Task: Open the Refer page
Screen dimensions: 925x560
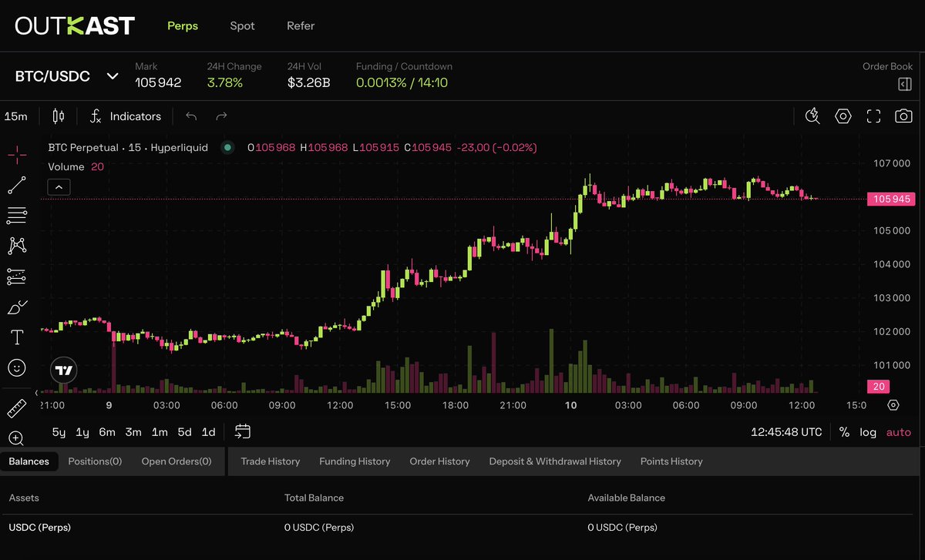Action: pyautogui.click(x=301, y=25)
